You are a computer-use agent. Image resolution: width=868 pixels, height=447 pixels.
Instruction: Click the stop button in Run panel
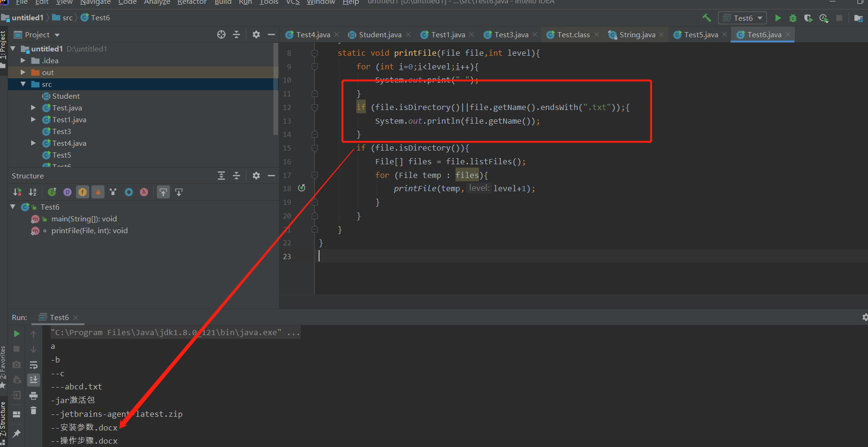click(17, 349)
